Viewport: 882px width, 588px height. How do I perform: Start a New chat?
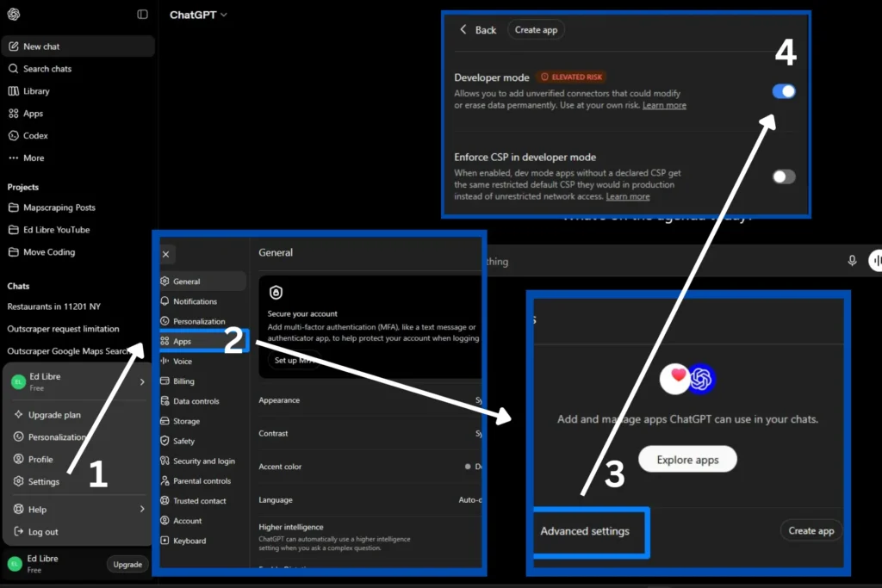[78, 46]
